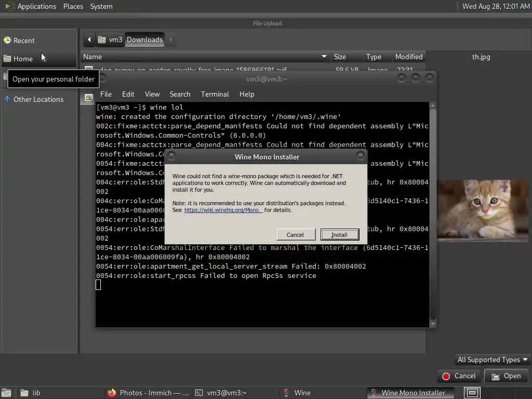Click the terminal vertical scrollbar
This screenshot has height=399, width=532.
click(433, 215)
